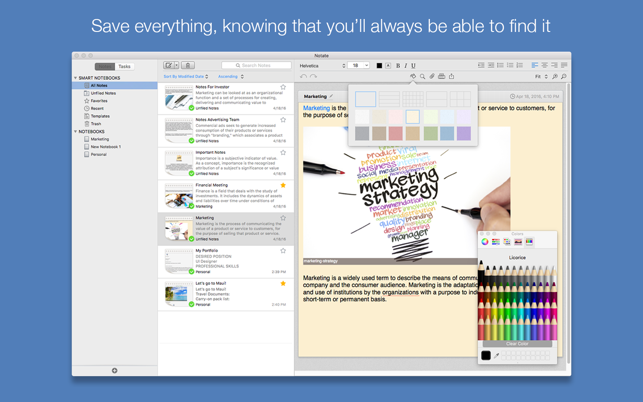Choose the small grid page style

(413, 99)
